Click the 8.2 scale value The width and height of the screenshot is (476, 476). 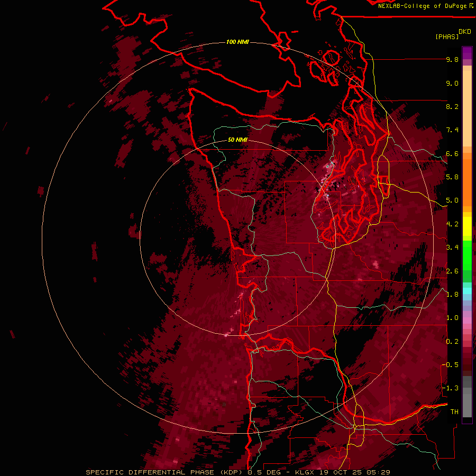pyautogui.click(x=452, y=106)
